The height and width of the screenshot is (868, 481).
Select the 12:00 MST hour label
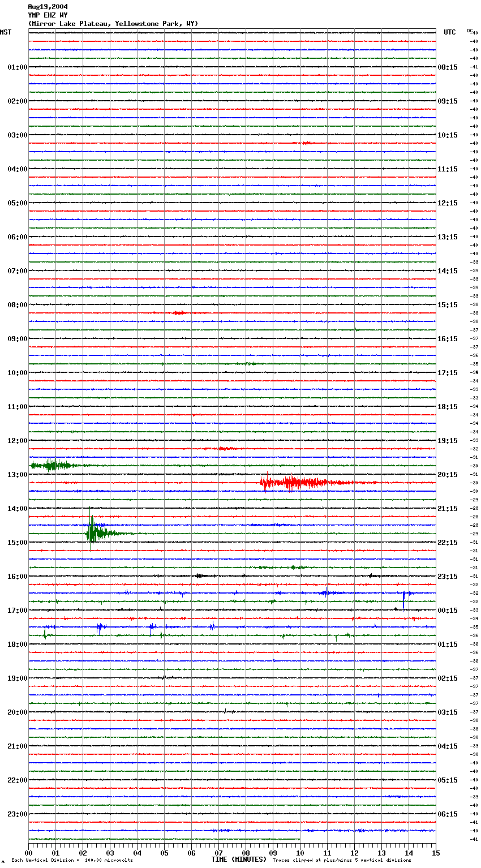pyautogui.click(x=18, y=441)
